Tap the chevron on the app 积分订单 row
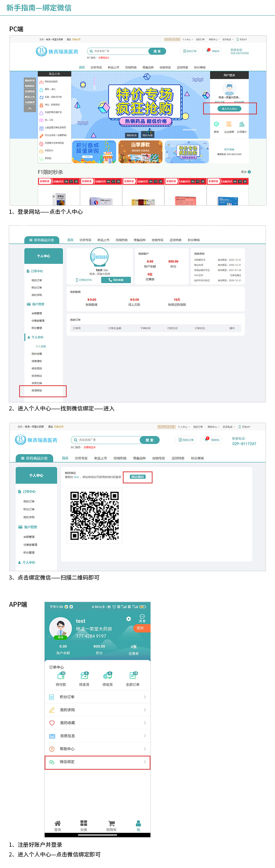Viewport: 275px width, 868px height. (x=145, y=697)
